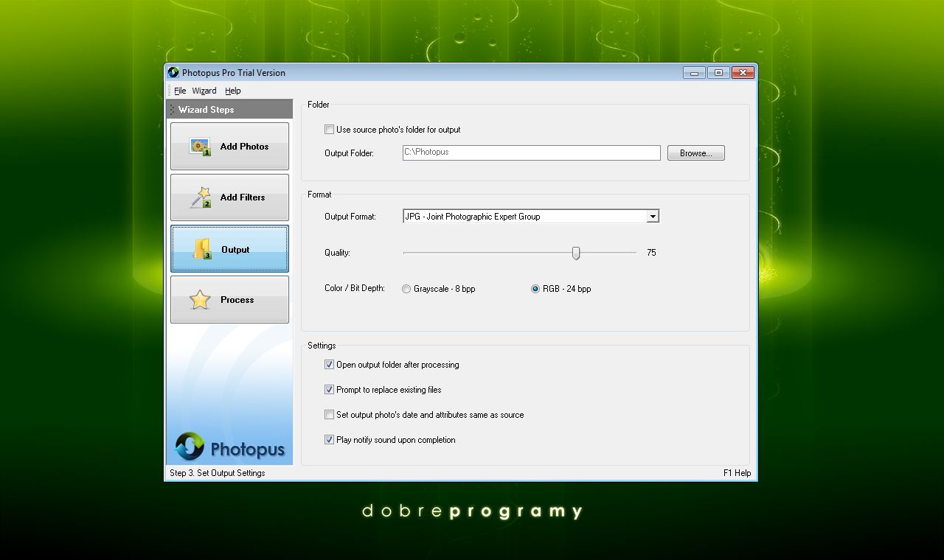Screen dimensions: 944x560
Task: Click Browse to choose output folder
Action: click(696, 153)
